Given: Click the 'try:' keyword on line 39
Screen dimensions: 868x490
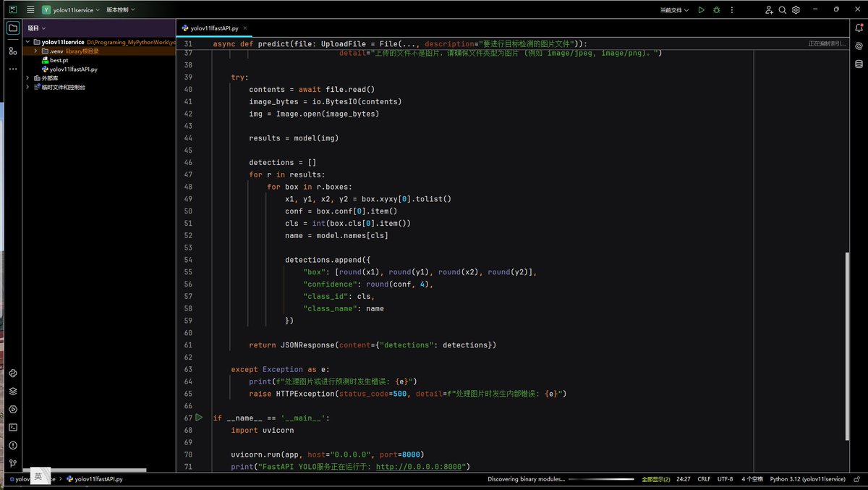Looking at the screenshot, I should coord(239,77).
